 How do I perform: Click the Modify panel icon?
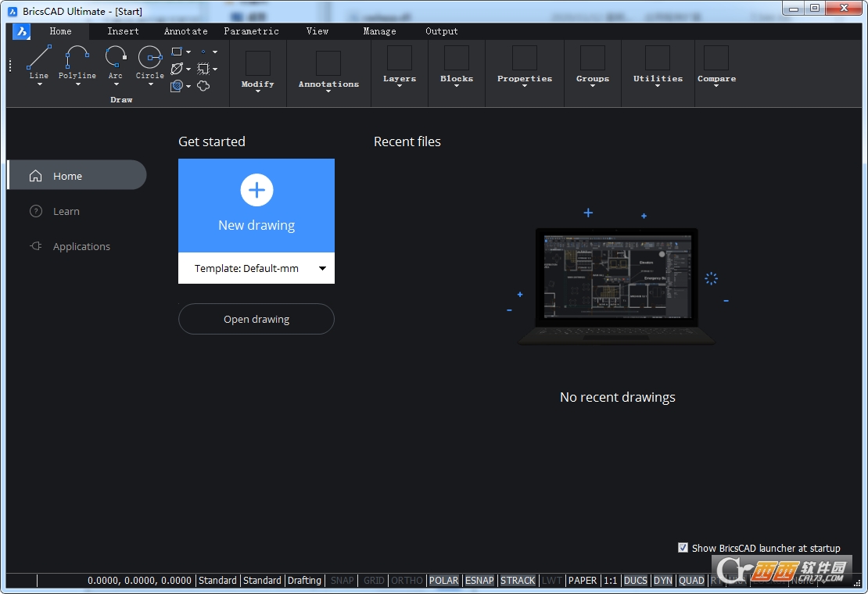pyautogui.click(x=258, y=63)
